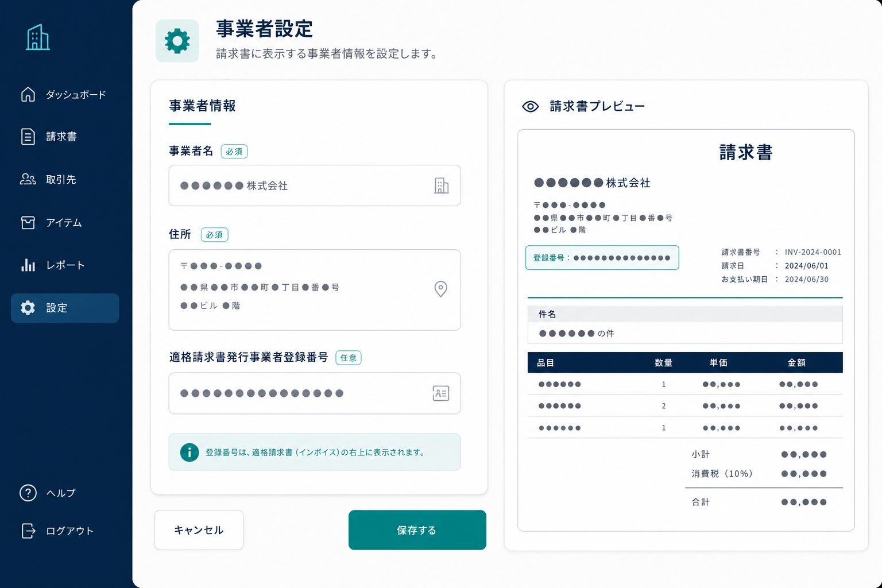Click the 品目 column header in preview
This screenshot has width=882, height=588.
[x=546, y=363]
